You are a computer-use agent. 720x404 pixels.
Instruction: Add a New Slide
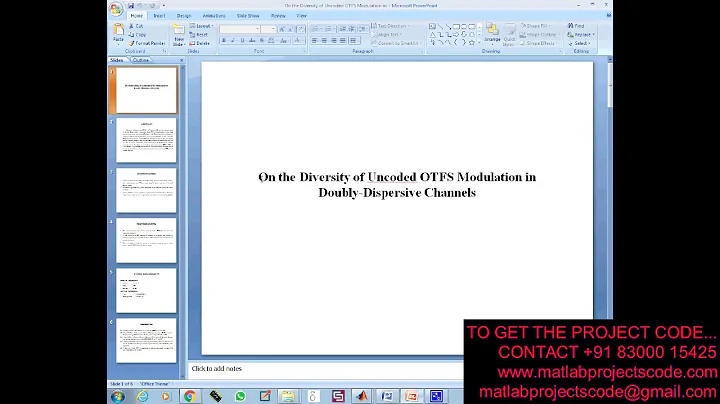[179, 35]
